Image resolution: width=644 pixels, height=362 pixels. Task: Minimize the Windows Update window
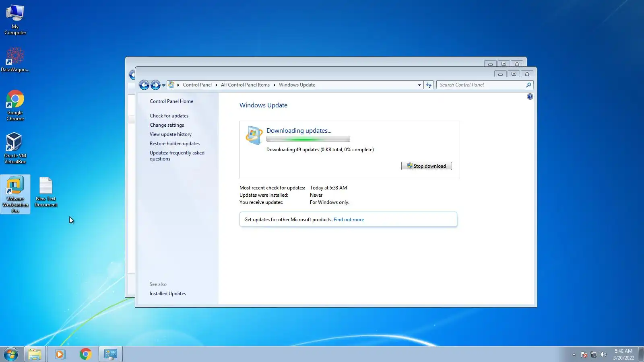tap(500, 74)
